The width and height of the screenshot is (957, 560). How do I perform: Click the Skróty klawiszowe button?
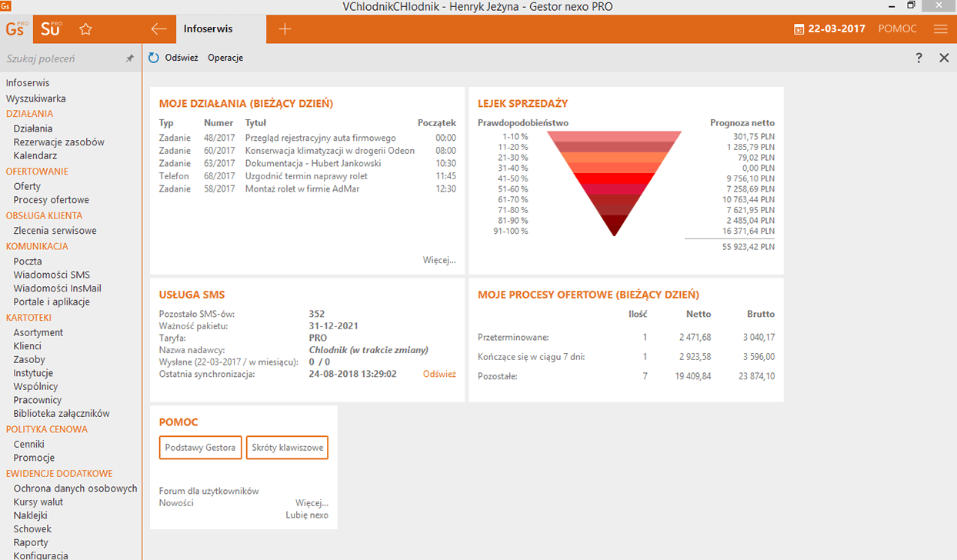pos(287,448)
